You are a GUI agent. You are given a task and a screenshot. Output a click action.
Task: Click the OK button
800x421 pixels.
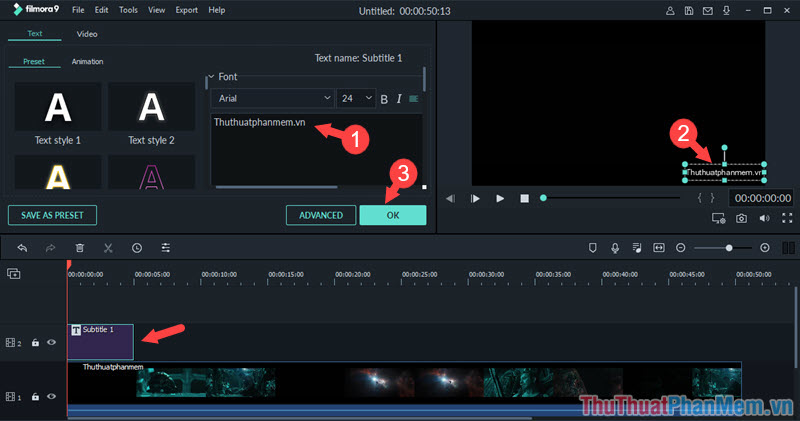coord(393,215)
